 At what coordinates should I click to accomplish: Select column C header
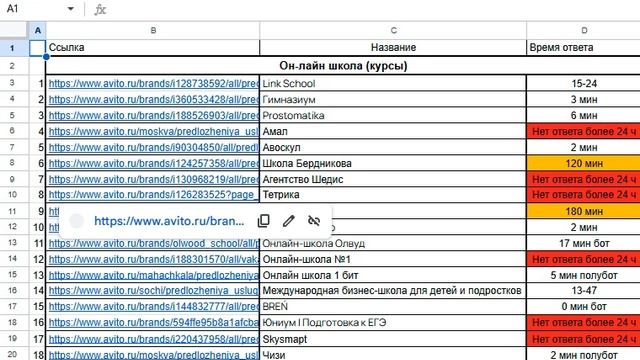(x=393, y=31)
